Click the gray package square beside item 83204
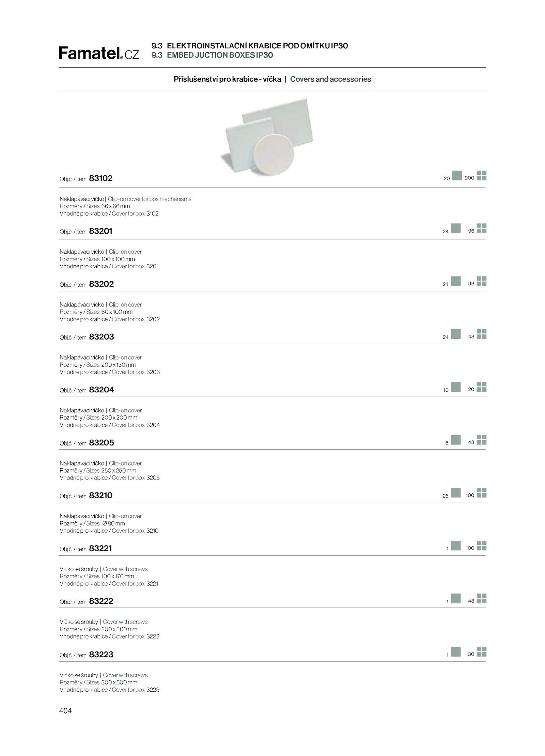 [x=456, y=387]
